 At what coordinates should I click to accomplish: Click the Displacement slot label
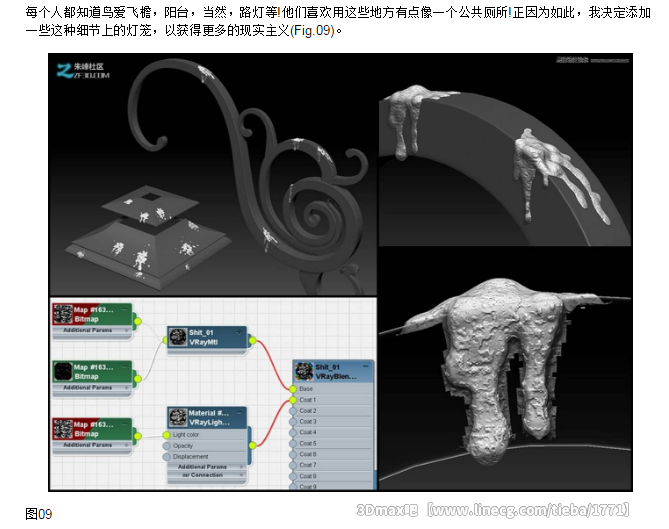coord(191,456)
